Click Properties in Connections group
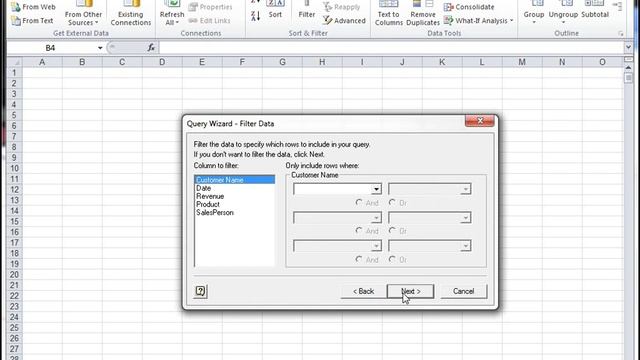The image size is (640, 360). click(x=211, y=7)
